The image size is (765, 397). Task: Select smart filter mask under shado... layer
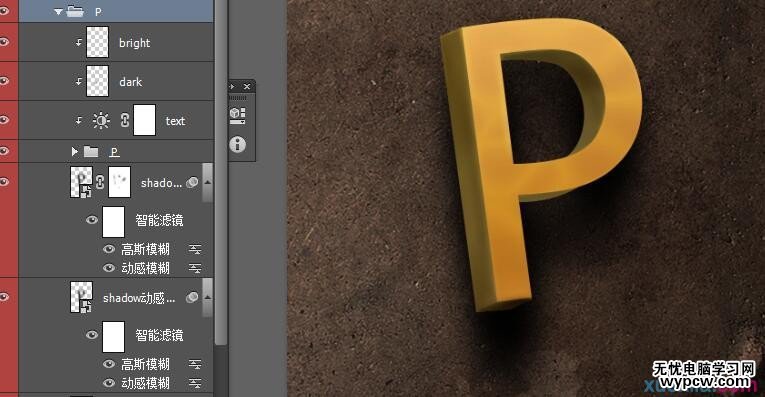113,221
